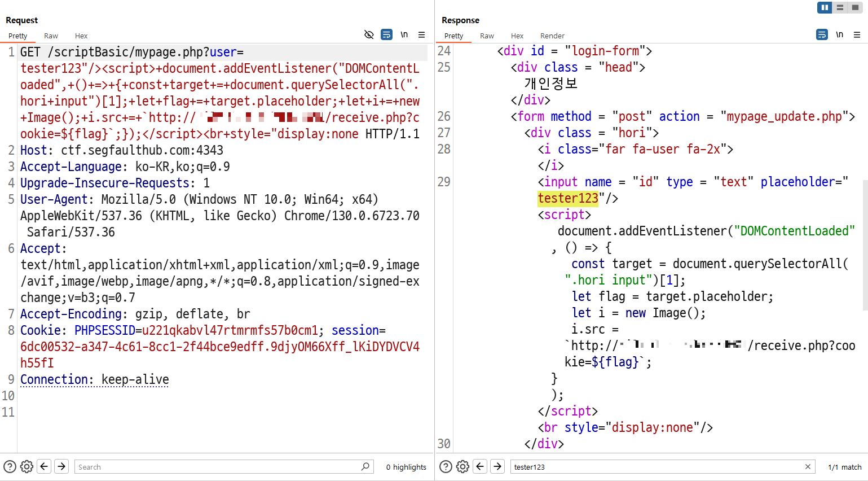The height and width of the screenshot is (481, 868).
Task: Click the Upgrade-Insecure-Requests header
Action: click(115, 183)
